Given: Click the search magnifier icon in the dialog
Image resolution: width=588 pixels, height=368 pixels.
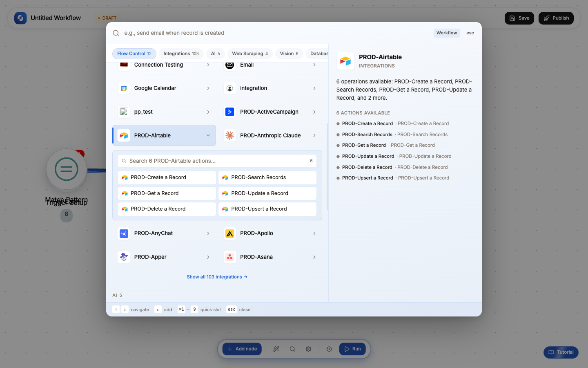Looking at the screenshot, I should click(116, 33).
